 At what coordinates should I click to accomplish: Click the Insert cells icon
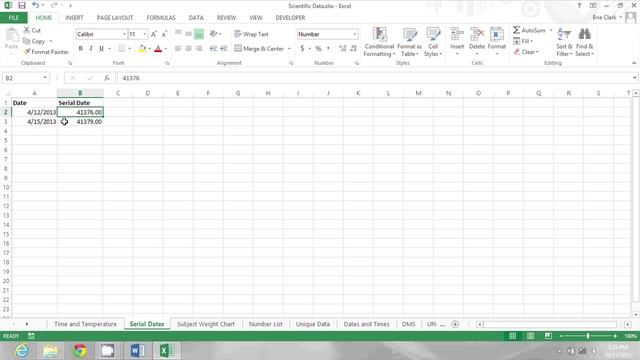point(457,34)
